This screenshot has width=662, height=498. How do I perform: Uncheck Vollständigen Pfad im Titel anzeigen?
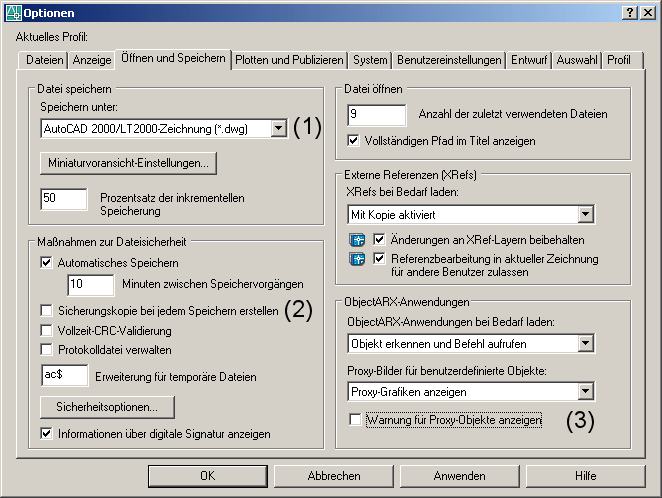click(353, 141)
